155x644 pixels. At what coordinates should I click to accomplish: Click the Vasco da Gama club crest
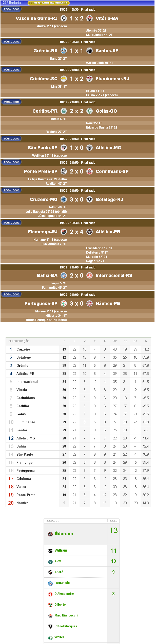point(64,18)
